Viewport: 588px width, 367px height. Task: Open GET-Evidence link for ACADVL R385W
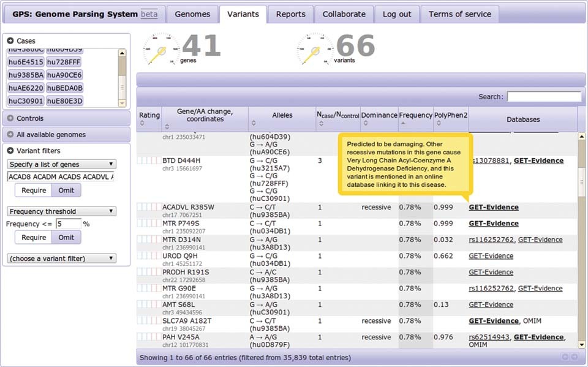click(494, 207)
